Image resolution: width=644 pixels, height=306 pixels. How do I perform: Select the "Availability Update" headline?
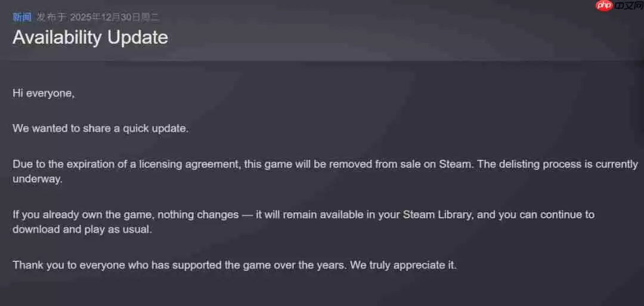pos(90,37)
